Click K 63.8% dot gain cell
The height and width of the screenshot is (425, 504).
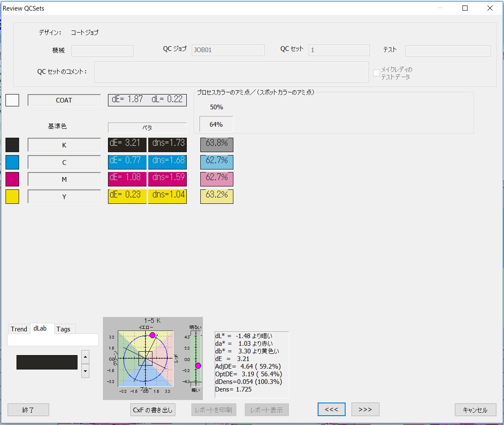pos(217,144)
